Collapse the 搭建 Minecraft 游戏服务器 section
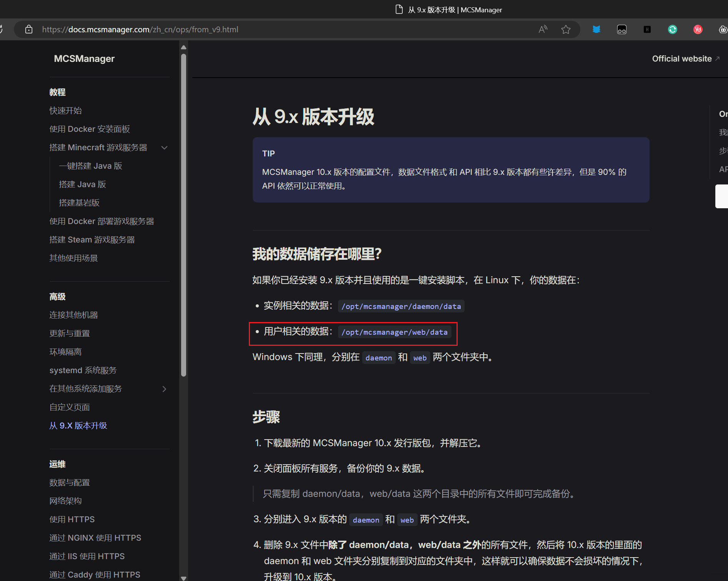The image size is (728, 581). 164,148
